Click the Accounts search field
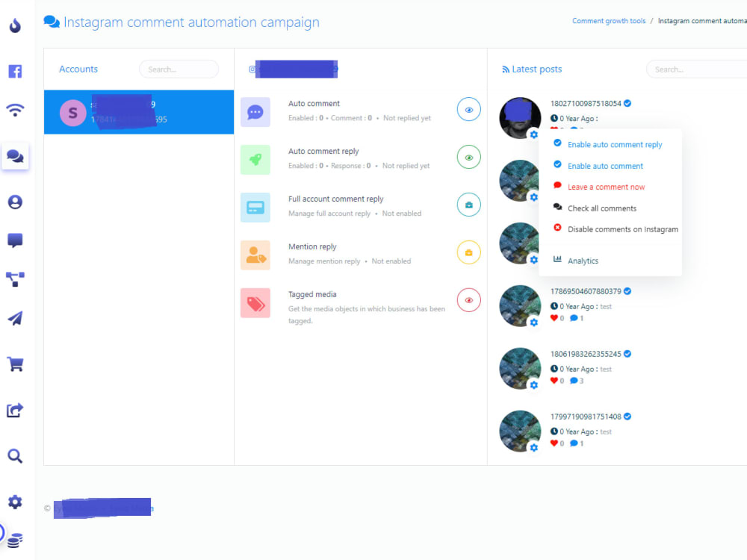Image resolution: width=747 pixels, height=560 pixels. [x=179, y=69]
